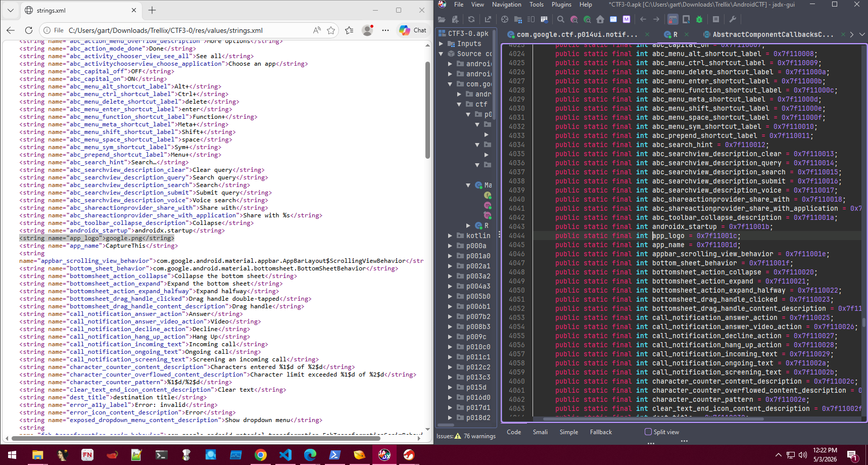868x465 pixels.
Task: Switch to the Simple view tab
Action: pyautogui.click(x=569, y=432)
